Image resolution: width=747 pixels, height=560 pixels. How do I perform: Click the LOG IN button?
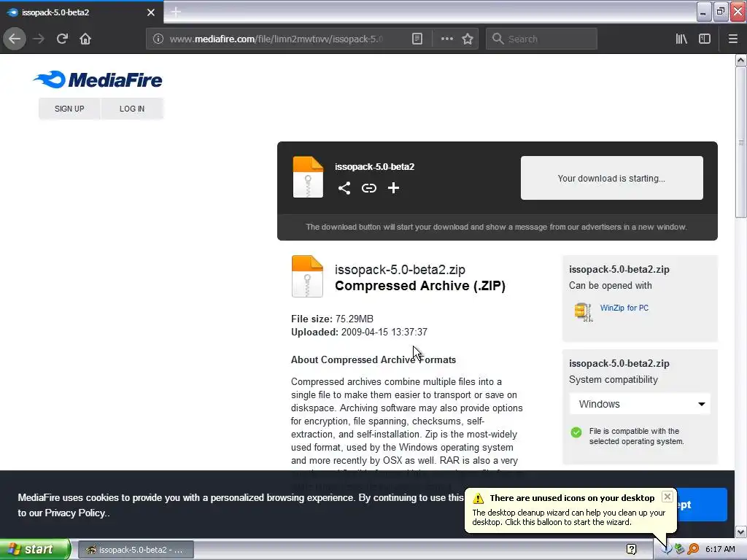point(132,109)
